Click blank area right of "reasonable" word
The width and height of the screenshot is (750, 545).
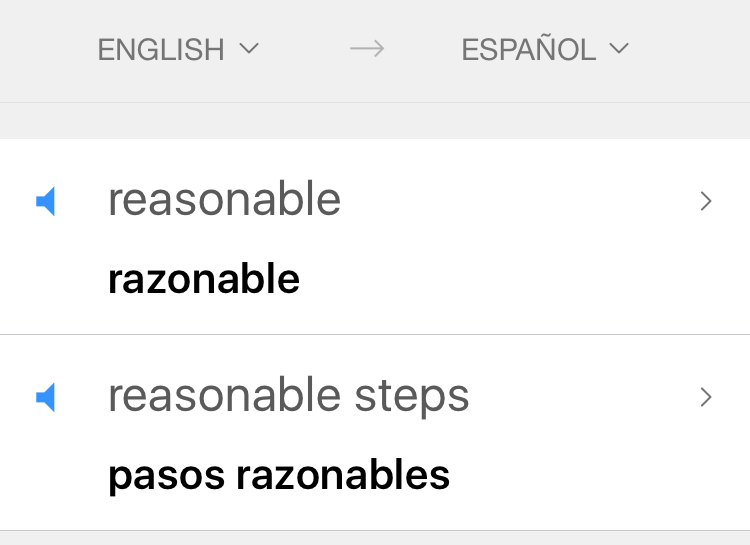coord(517,200)
